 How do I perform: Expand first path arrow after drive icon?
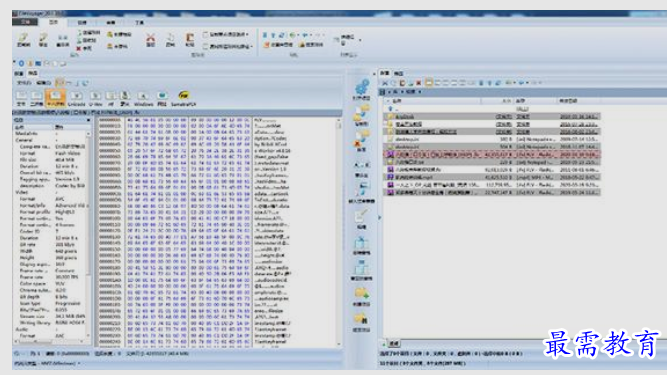pos(389,92)
